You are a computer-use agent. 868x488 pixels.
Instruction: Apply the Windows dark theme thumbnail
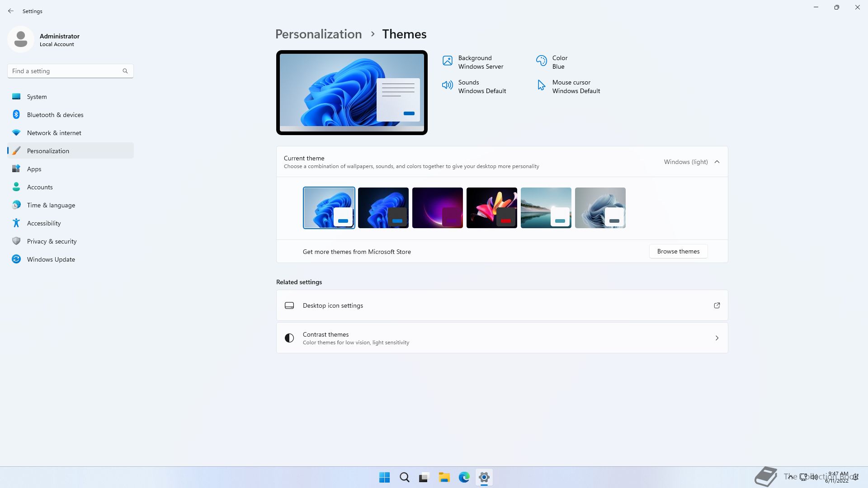(383, 208)
